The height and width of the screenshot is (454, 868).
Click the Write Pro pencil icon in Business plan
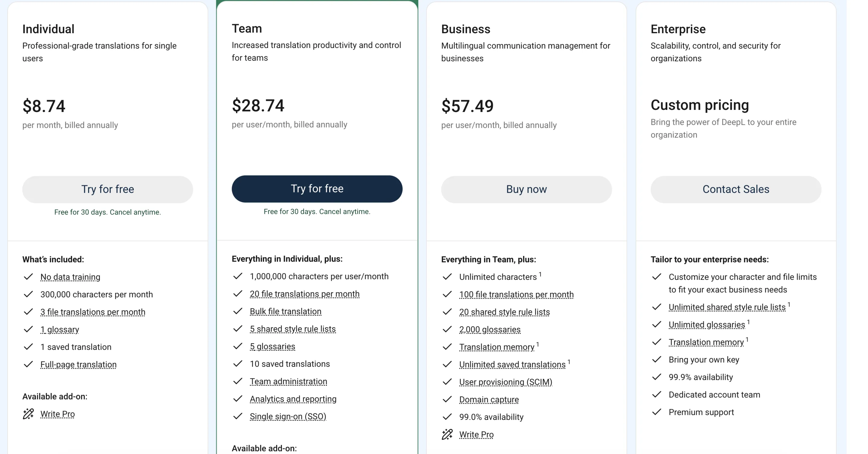pos(447,434)
